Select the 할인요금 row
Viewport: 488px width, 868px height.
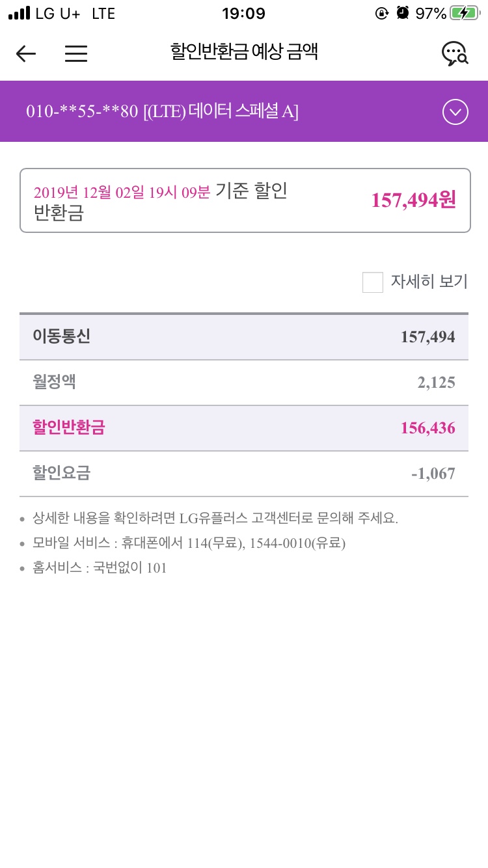click(x=243, y=474)
